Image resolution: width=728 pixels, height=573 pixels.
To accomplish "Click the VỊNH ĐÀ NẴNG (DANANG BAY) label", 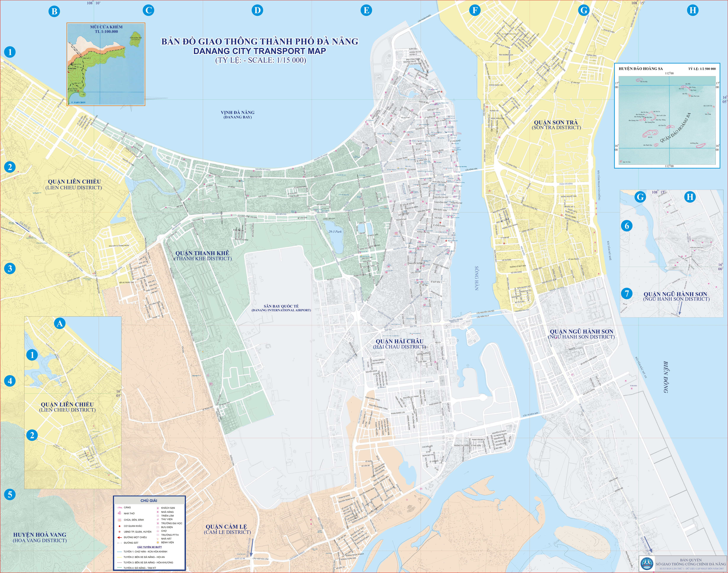I will click(238, 115).
